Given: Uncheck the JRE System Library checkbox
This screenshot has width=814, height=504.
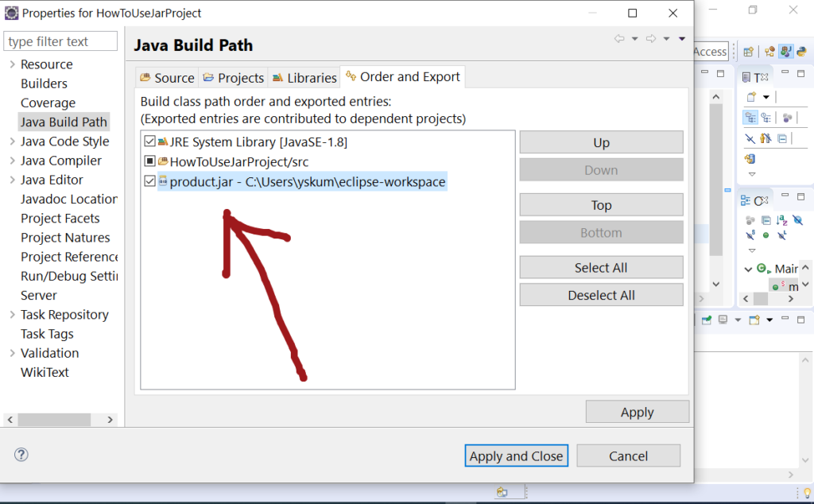Looking at the screenshot, I should (149, 142).
